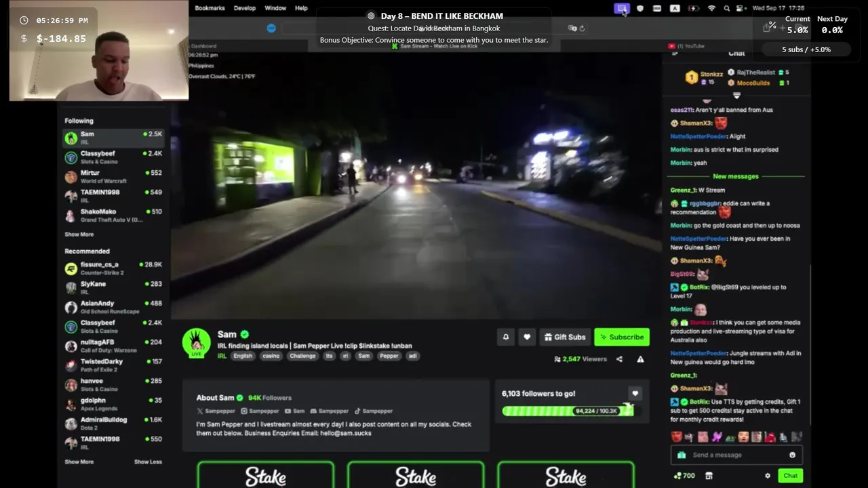The image size is (868, 488).
Task: Switch to the Dashboard browser tab
Action: (201, 46)
